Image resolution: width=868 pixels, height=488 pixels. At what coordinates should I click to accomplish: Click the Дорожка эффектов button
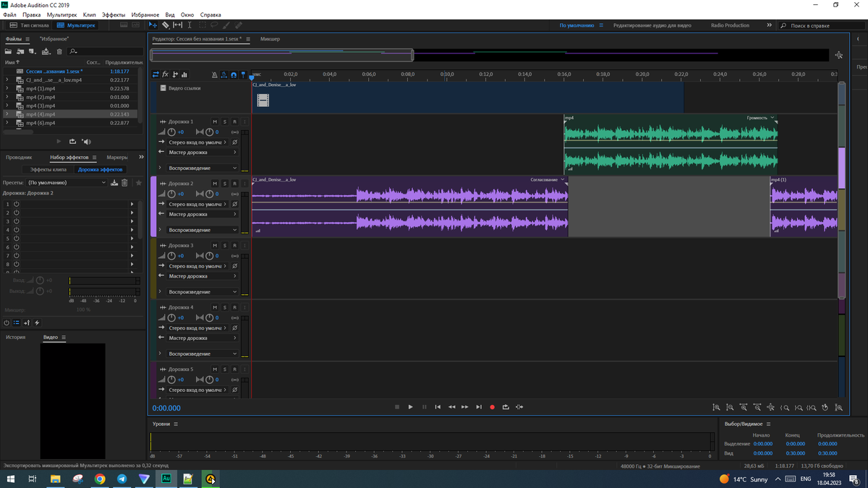101,169
